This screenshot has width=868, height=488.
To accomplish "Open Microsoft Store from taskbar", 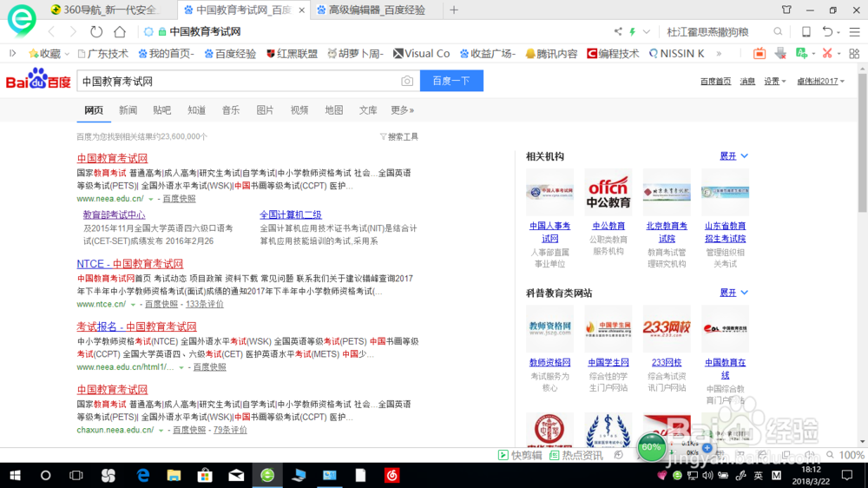I will pos(205,475).
